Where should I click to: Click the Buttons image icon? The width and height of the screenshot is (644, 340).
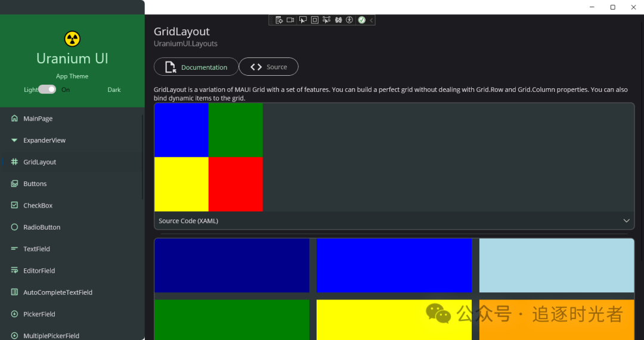click(14, 184)
